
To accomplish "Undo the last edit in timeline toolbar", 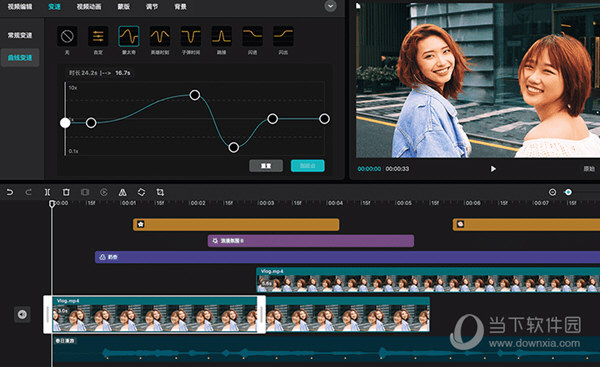I will coord(10,192).
